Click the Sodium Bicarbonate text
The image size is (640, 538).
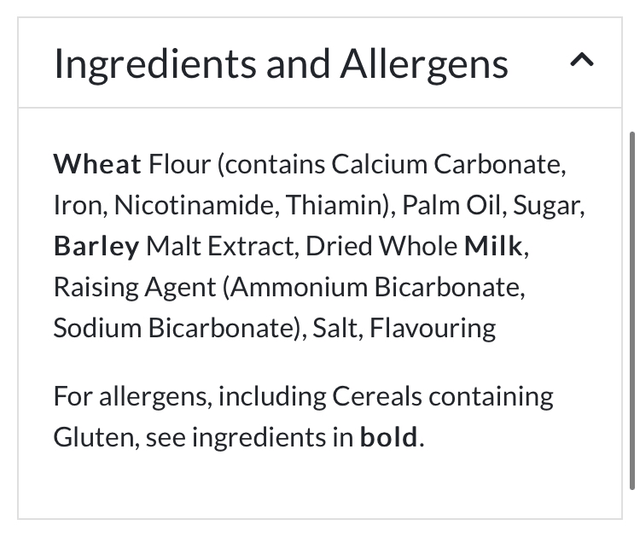(176, 328)
